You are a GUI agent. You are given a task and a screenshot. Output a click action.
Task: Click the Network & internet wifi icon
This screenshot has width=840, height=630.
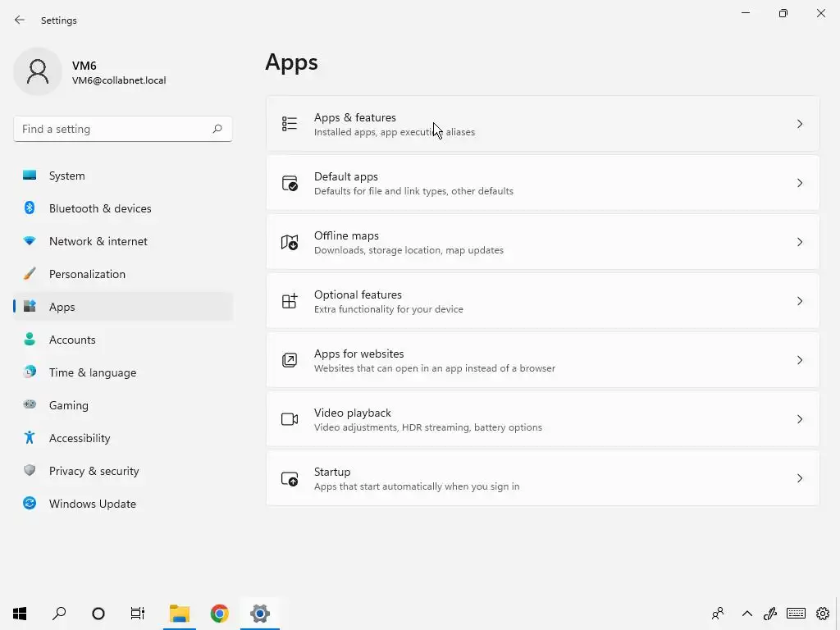click(x=30, y=241)
